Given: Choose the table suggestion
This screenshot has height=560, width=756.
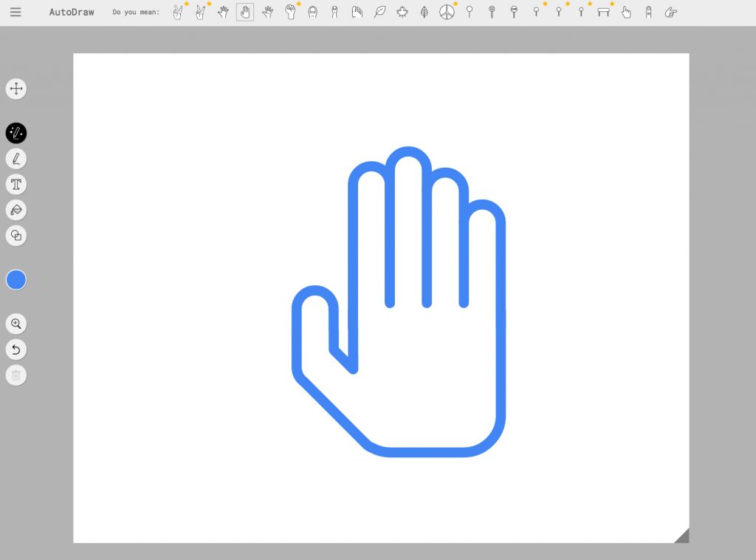Looking at the screenshot, I should 603,12.
